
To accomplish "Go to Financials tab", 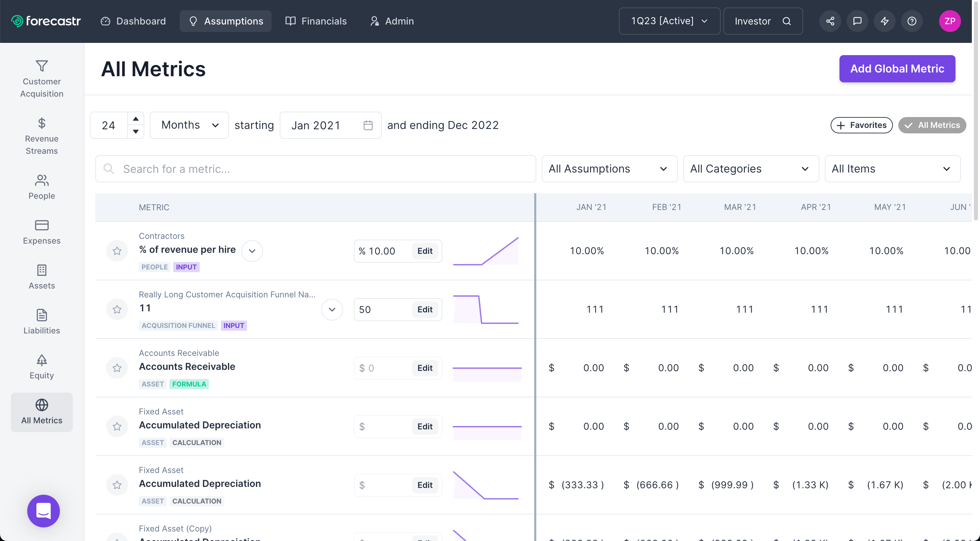I will pos(316,21).
